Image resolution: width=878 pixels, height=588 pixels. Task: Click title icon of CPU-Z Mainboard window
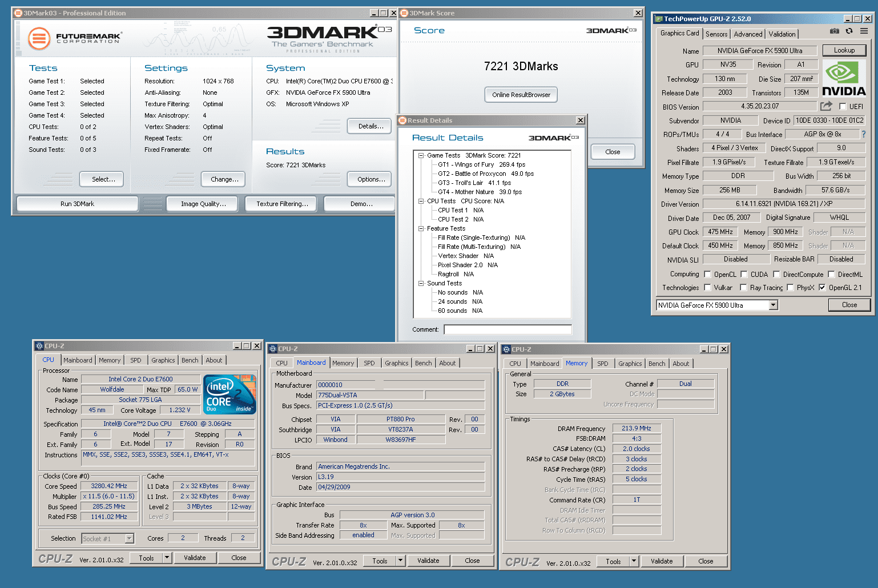[x=273, y=349]
